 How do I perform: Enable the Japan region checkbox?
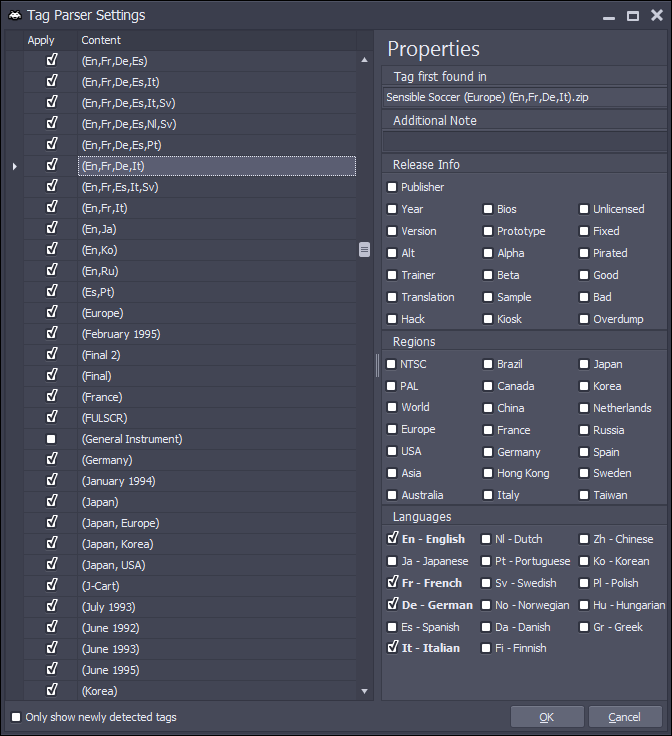point(584,364)
